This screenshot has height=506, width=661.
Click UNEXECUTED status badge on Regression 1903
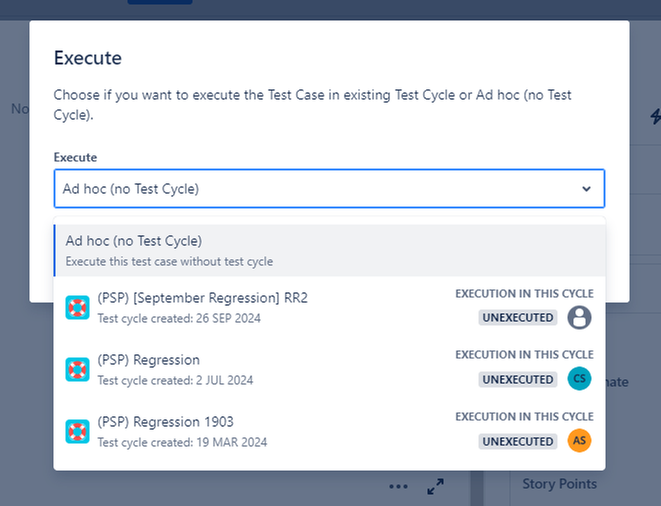tap(517, 441)
